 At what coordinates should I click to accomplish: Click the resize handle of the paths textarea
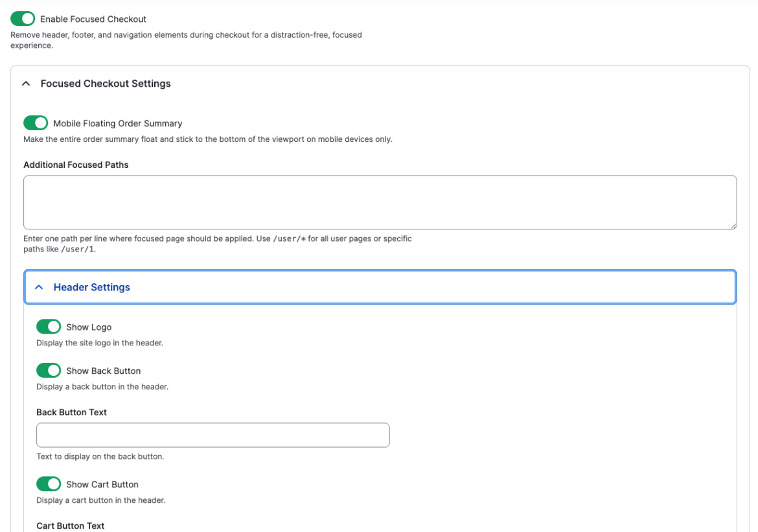click(x=733, y=226)
